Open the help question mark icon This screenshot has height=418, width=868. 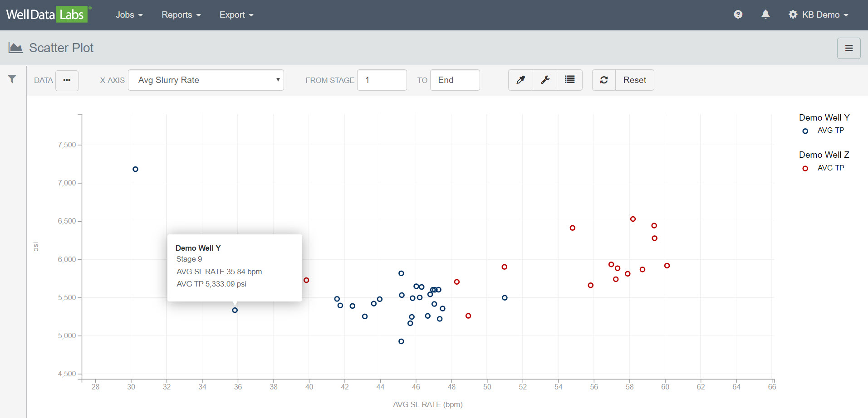click(x=738, y=15)
